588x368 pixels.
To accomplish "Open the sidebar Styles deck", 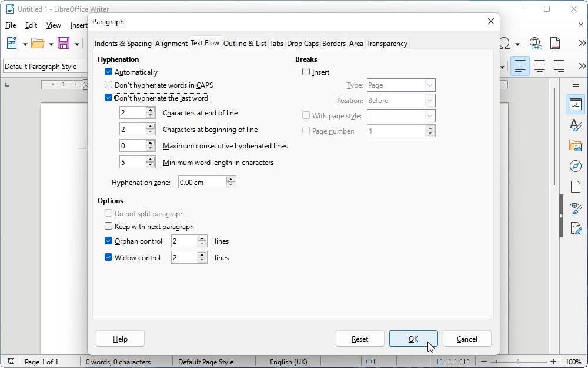I will [575, 125].
